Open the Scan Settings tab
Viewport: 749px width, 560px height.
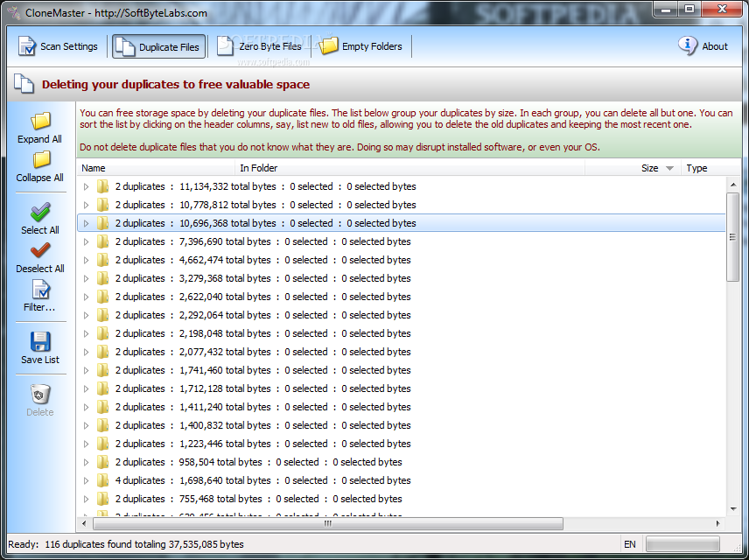[x=58, y=46]
